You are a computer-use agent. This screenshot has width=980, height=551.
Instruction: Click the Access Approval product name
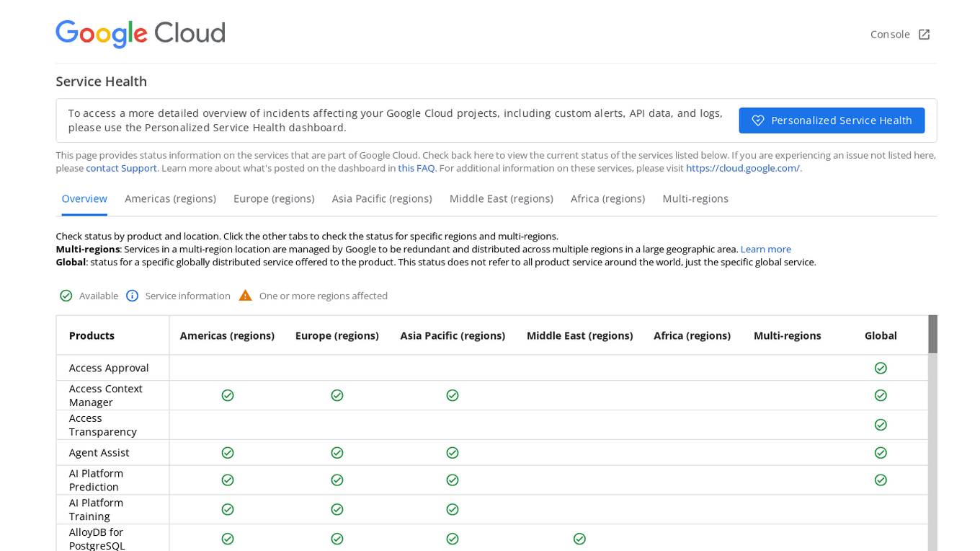click(109, 368)
